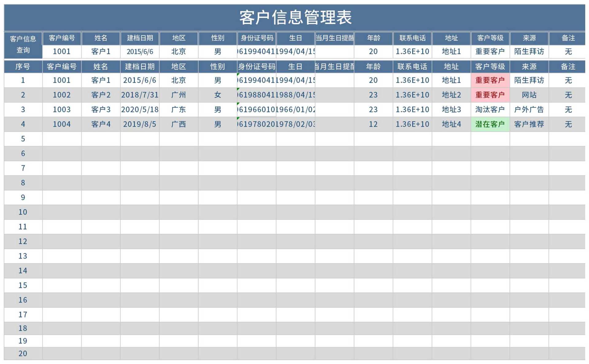Click the red-highlighted 重要客户 cell in row 1

click(490, 80)
